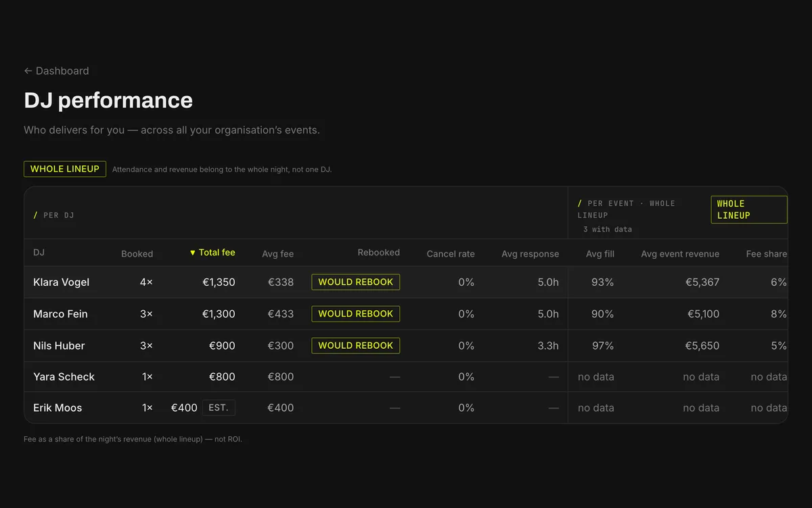Click the 93% avg fill value
The image size is (812, 508).
(x=602, y=282)
